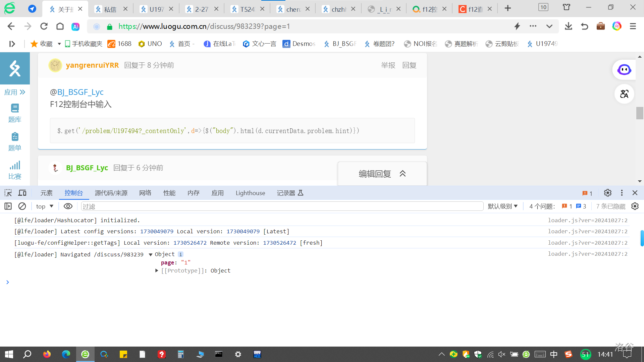Open the console settings gear icon

pyautogui.click(x=635, y=206)
